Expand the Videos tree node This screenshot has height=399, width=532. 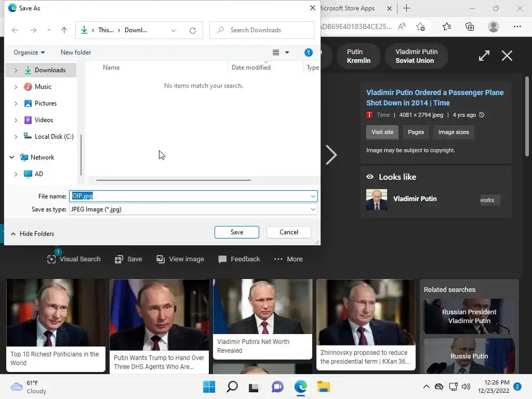[x=16, y=120]
